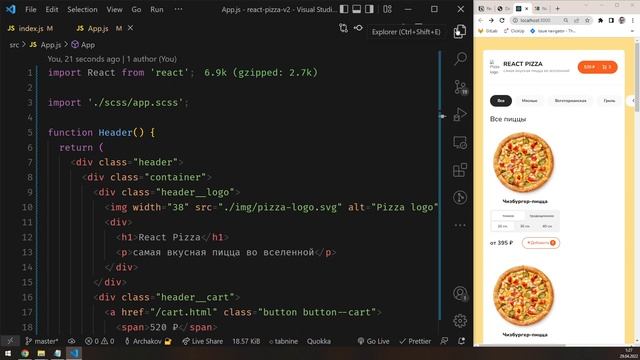Toggle the primary side bar layout icon
This screenshot has height=360, width=640.
[344, 9]
